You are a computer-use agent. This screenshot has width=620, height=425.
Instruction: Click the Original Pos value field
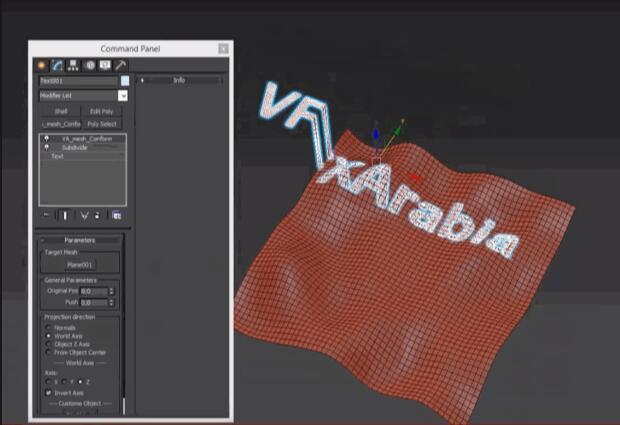point(94,291)
